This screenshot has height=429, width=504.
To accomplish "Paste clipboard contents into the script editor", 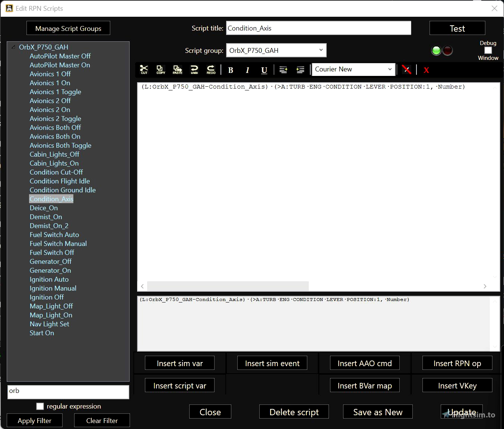I will [177, 70].
